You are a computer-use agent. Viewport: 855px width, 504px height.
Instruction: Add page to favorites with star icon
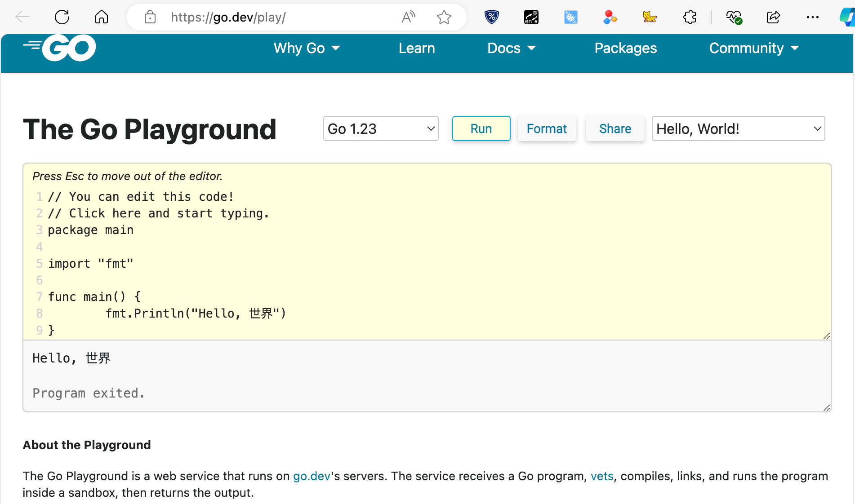pyautogui.click(x=444, y=18)
